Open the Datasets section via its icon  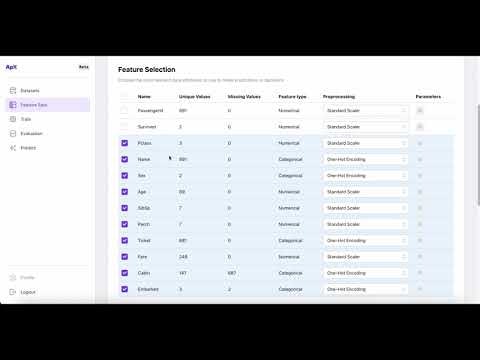13,90
